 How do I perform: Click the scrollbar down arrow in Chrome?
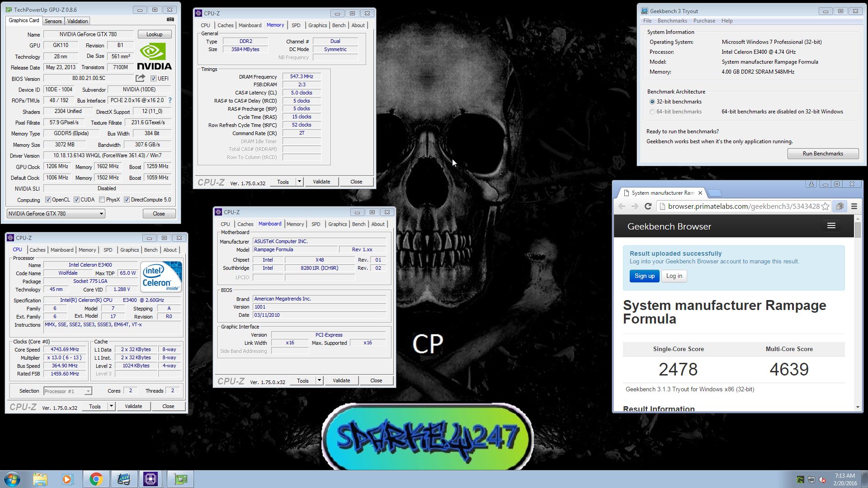[858, 407]
